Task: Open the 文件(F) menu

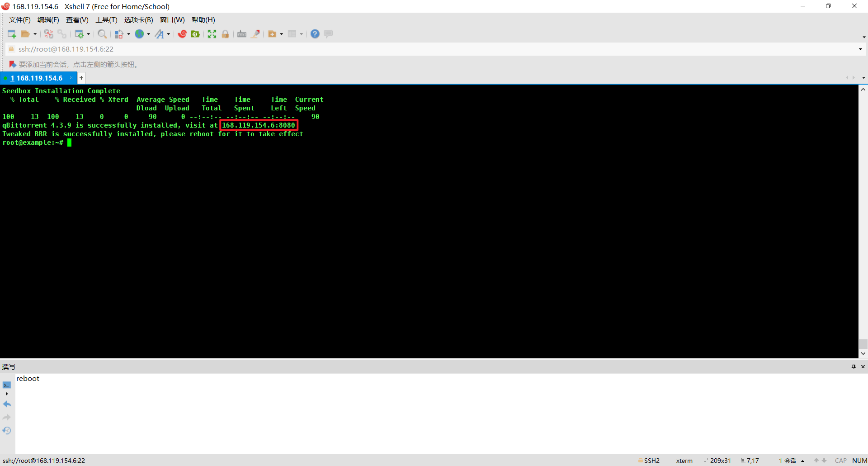Action: pyautogui.click(x=20, y=20)
